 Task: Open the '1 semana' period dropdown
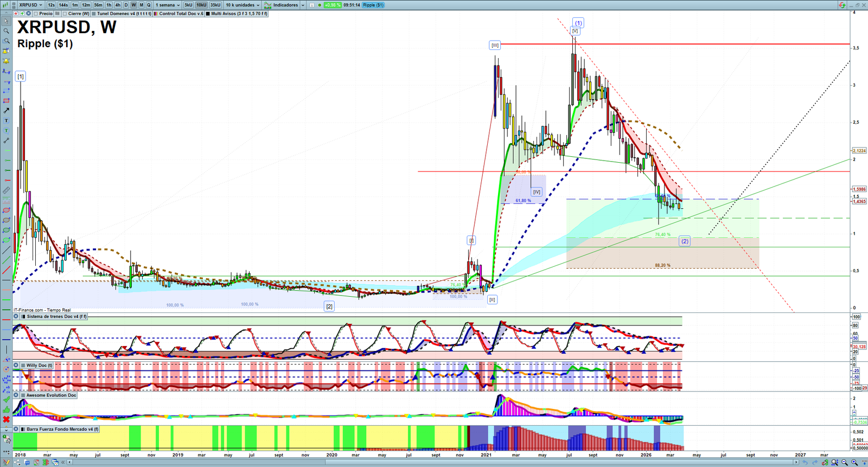(168, 5)
